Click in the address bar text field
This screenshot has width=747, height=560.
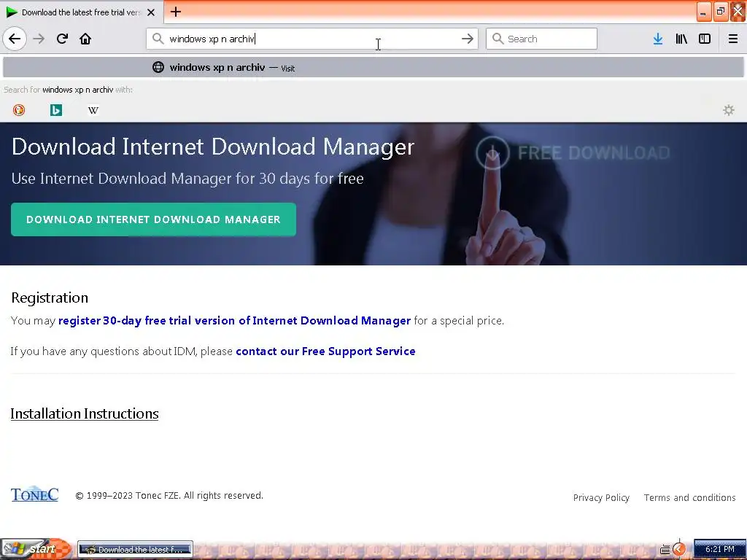point(312,39)
